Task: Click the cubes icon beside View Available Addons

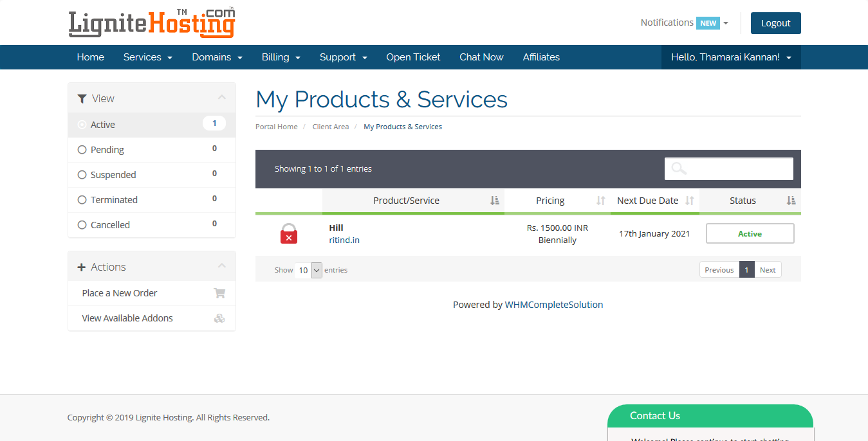Action: [219, 318]
